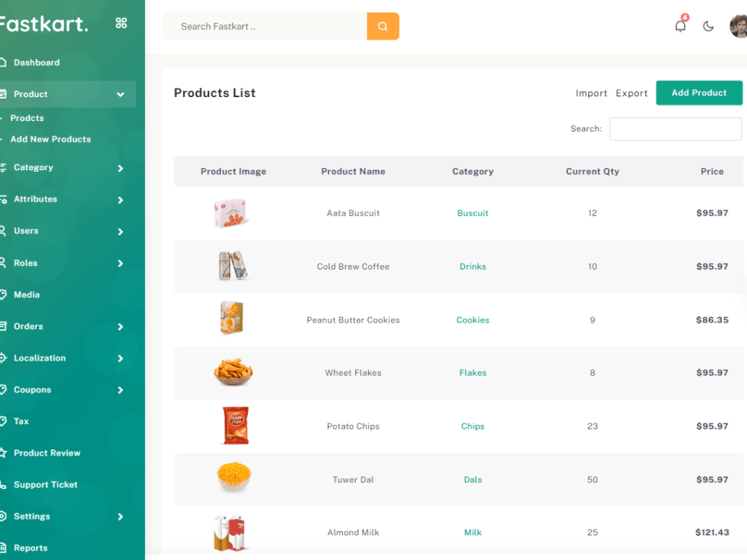Viewport: 747px width, 560px height.
Task: Expand the Coupons submenu arrow
Action: click(x=120, y=390)
